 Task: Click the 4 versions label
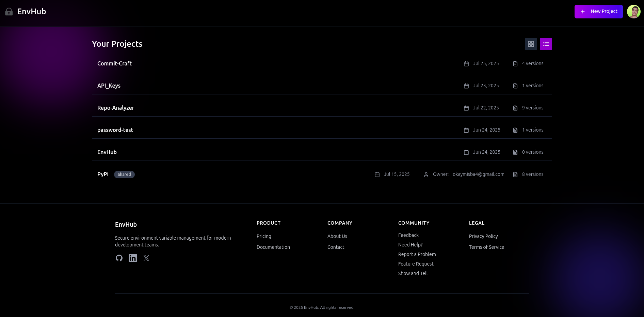pyautogui.click(x=533, y=63)
